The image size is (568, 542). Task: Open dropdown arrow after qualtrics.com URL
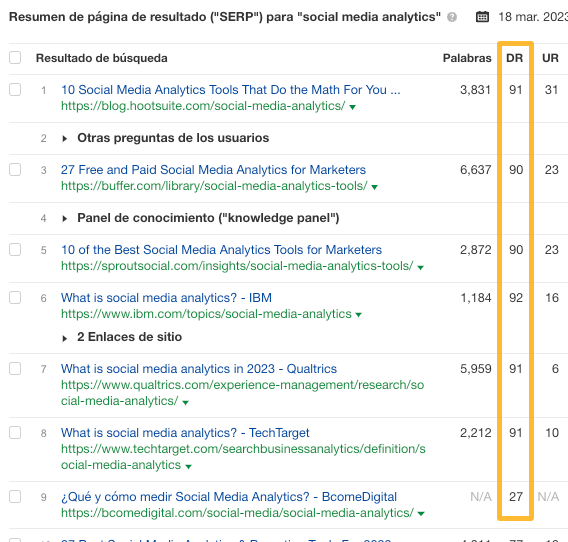(x=185, y=403)
